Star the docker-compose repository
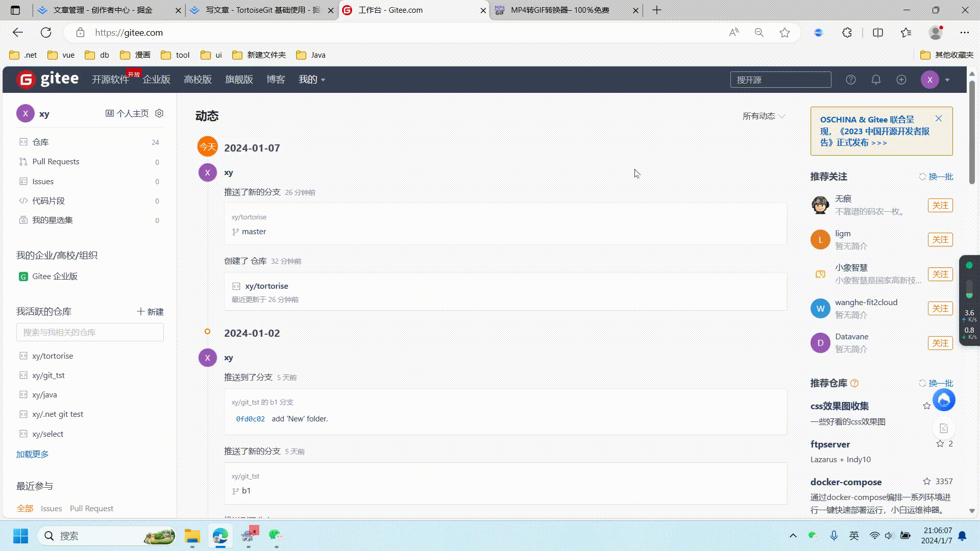This screenshot has width=980, height=551. 927,481
